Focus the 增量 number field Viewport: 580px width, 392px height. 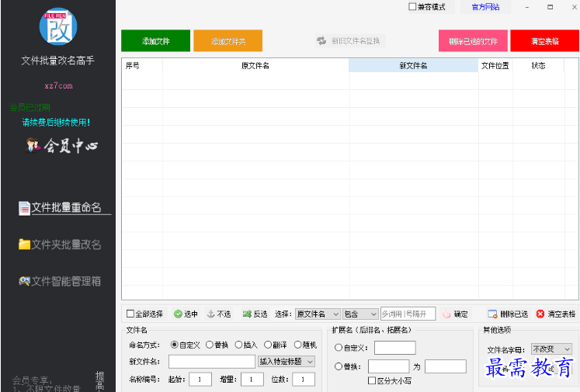pos(252,379)
